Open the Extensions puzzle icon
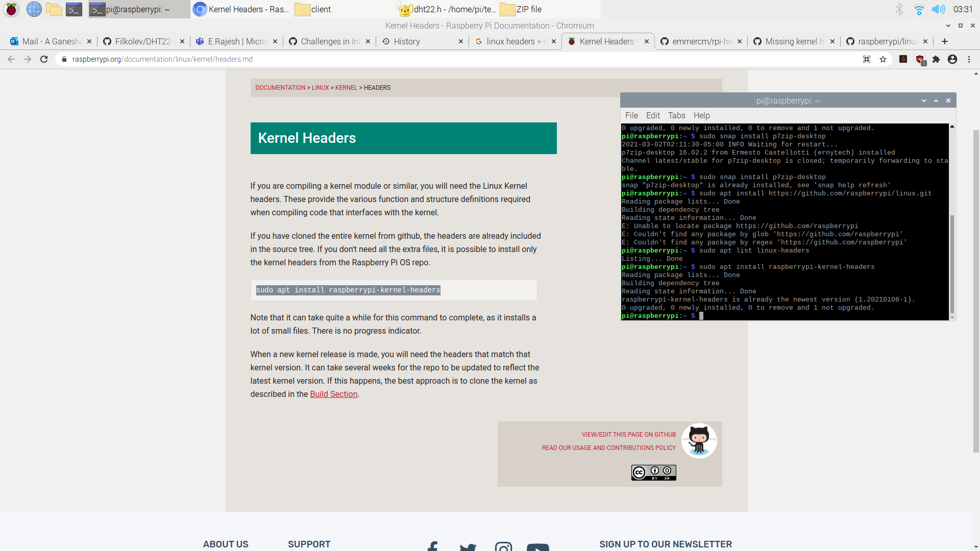The height and width of the screenshot is (551, 980). 936,59
